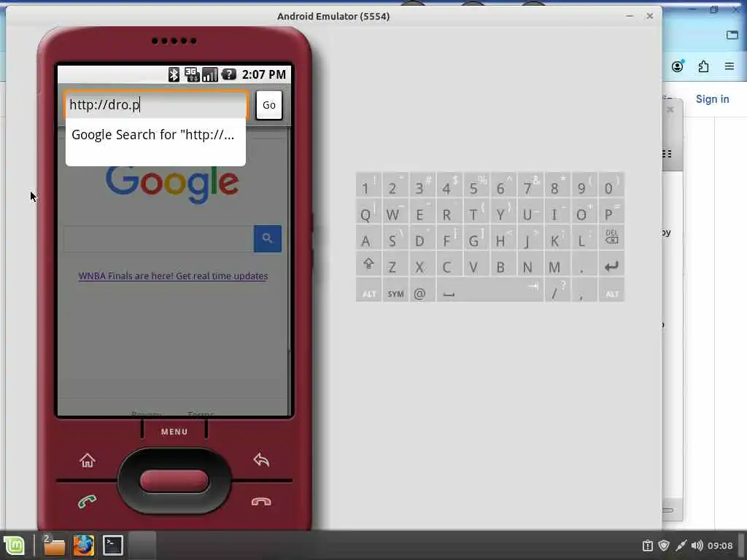Click the emulator D-pad center button
This screenshot has height=560, width=747.
pos(174,481)
